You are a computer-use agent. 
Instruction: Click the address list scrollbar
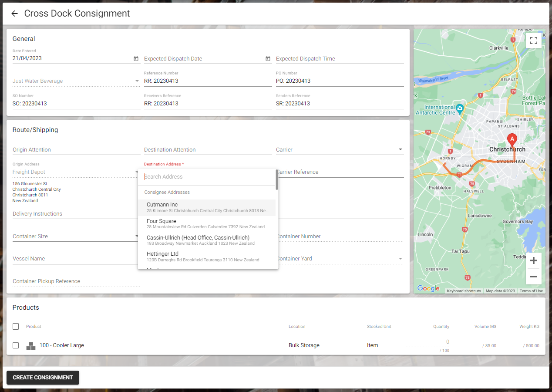click(x=277, y=179)
